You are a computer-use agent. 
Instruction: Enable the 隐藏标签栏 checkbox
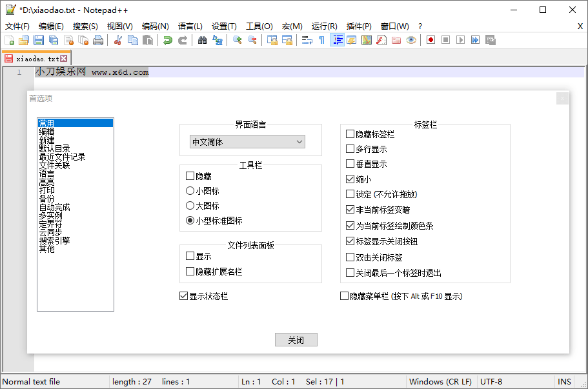[x=350, y=134]
